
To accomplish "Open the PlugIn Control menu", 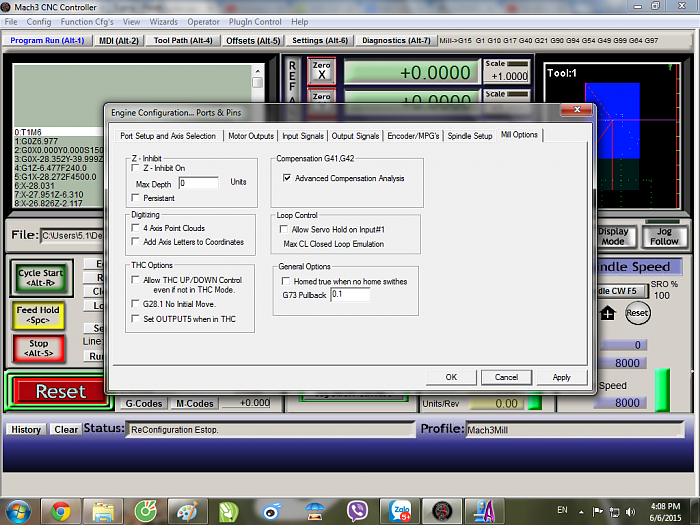I will (x=255, y=21).
